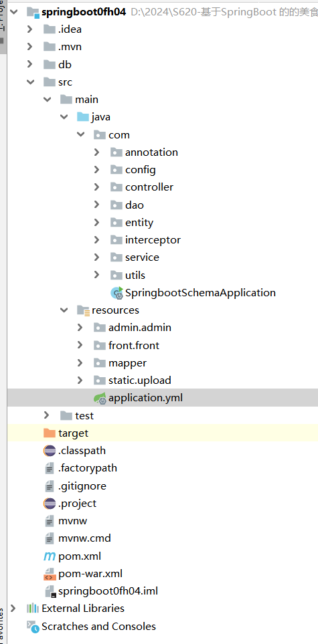The height and width of the screenshot is (644, 318).
Task: Click the orange target folder icon
Action: pos(50,433)
